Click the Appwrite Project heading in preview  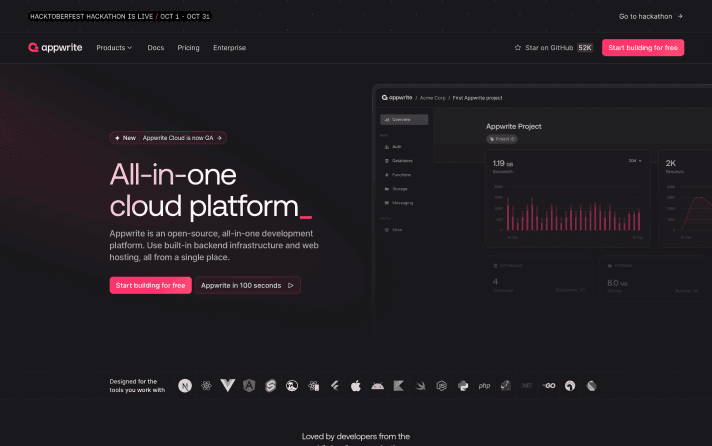[x=514, y=127]
